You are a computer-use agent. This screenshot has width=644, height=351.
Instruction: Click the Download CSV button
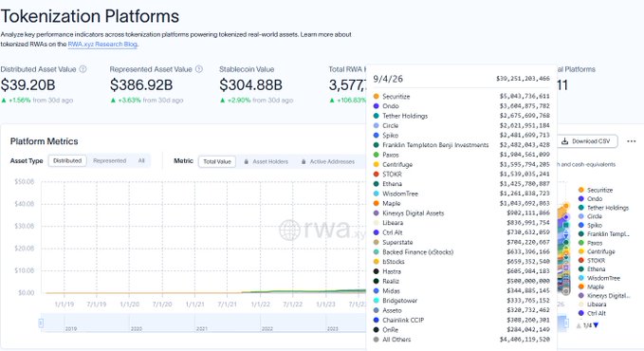(587, 141)
